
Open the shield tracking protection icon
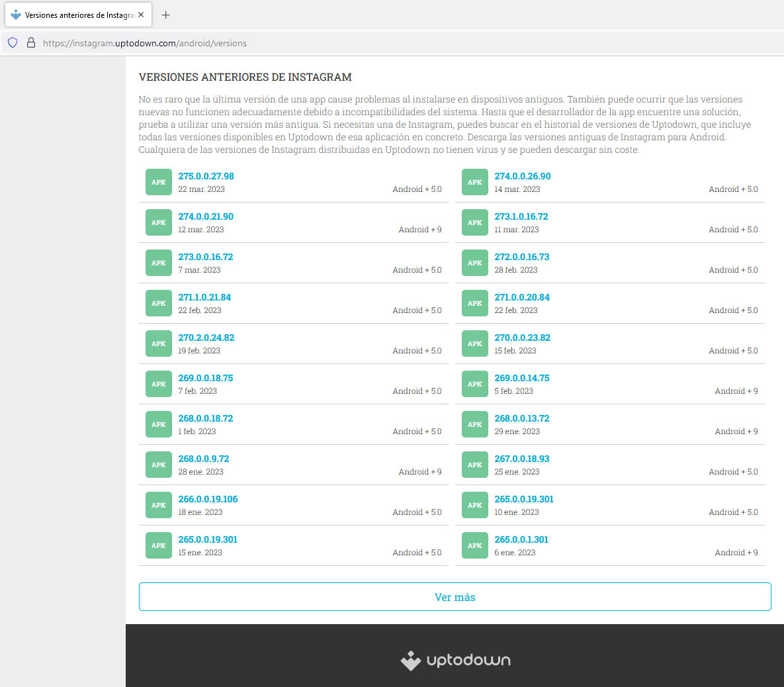click(x=13, y=43)
